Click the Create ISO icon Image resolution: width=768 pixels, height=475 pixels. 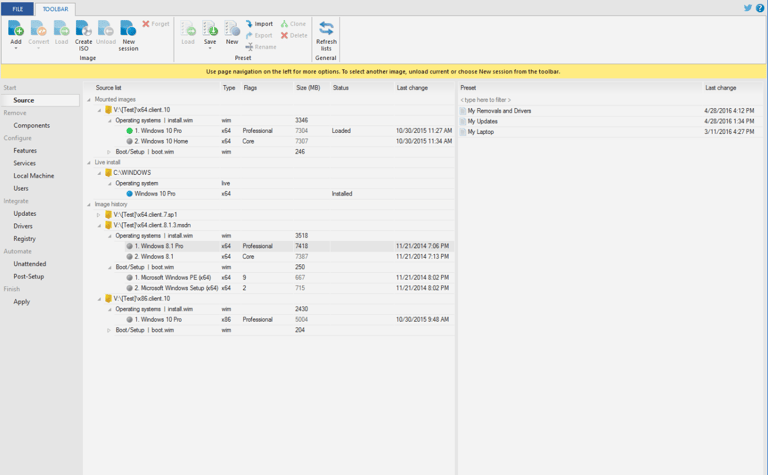[x=84, y=28]
